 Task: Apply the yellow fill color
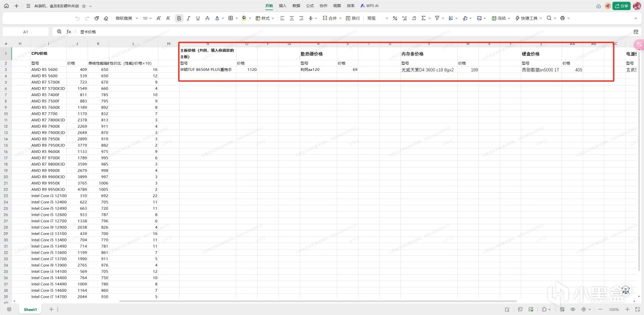click(x=244, y=18)
